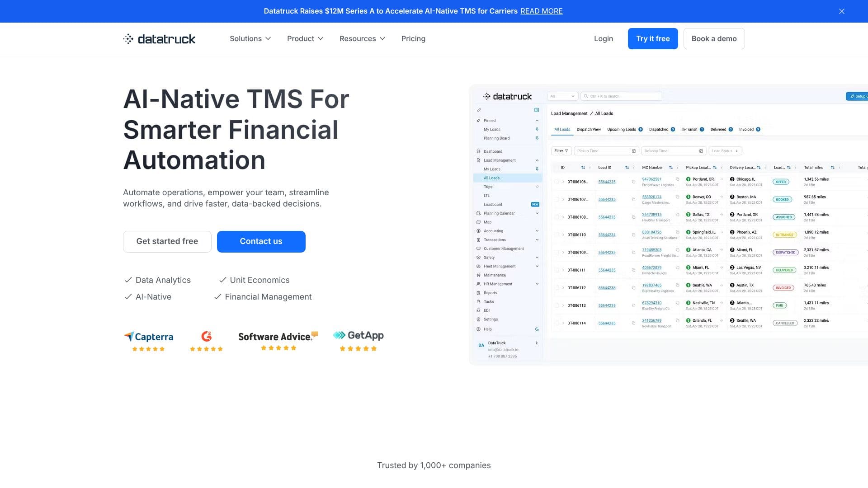
Task: Click the Map icon in the sidebar
Action: click(478, 222)
